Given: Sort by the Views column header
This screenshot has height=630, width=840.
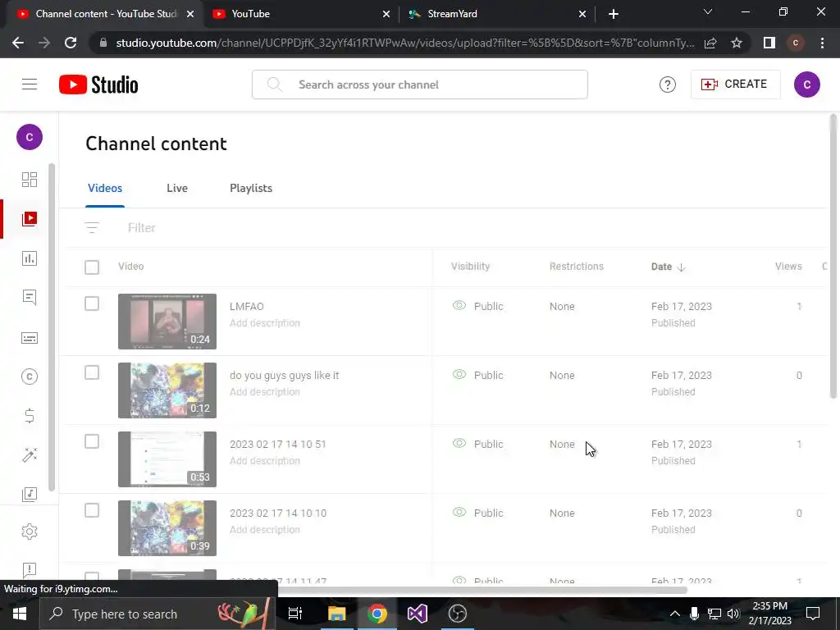Looking at the screenshot, I should coord(788,267).
